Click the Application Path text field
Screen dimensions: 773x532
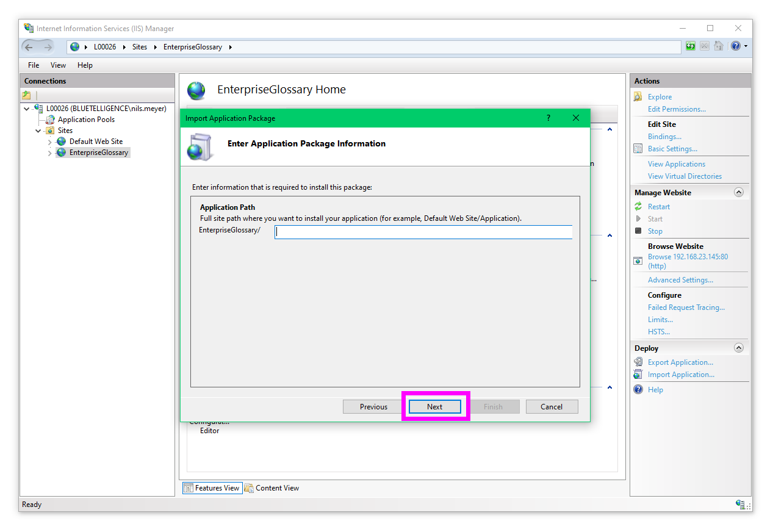[x=423, y=232]
